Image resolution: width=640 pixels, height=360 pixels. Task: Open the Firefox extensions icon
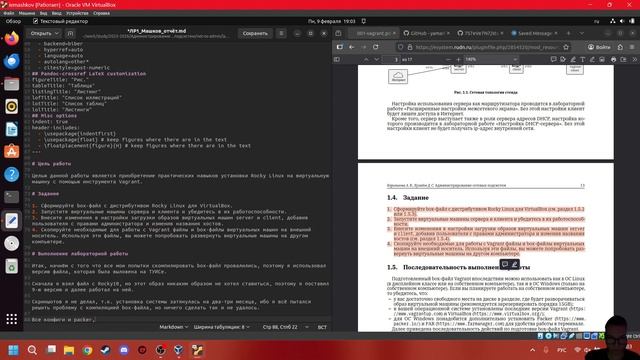tap(620, 47)
